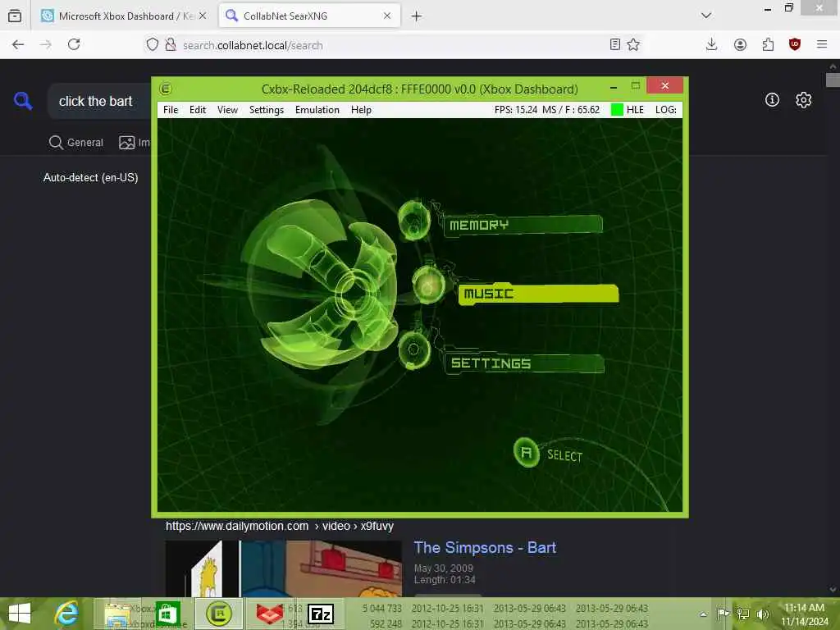Open File Explorer from the taskbar
The height and width of the screenshot is (630, 840).
[116, 614]
